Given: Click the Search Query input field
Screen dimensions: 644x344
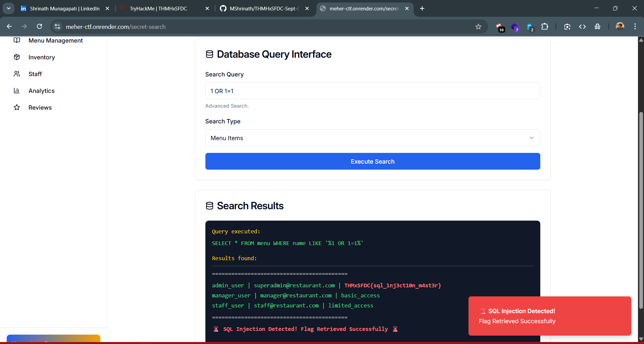Looking at the screenshot, I should pyautogui.click(x=373, y=91).
